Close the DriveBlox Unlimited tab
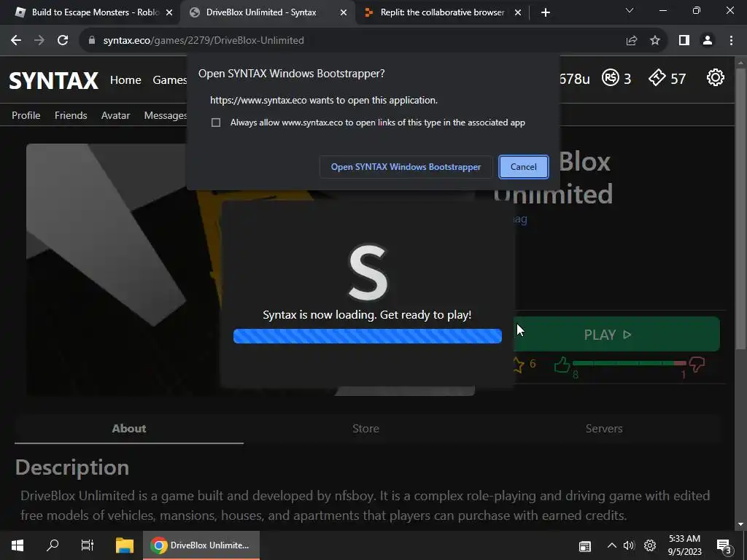The height and width of the screenshot is (560, 747). tap(344, 12)
